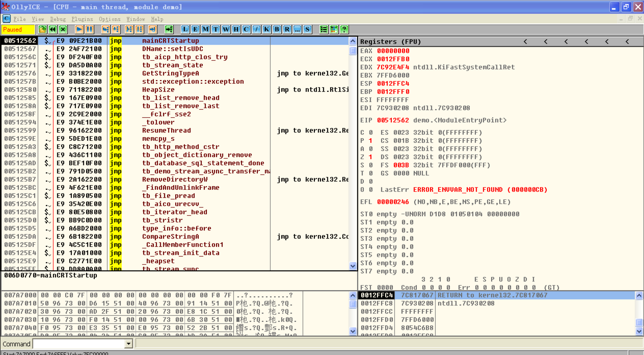This screenshot has height=355, width=644.
Task: Open the Help menu
Action: point(157,19)
